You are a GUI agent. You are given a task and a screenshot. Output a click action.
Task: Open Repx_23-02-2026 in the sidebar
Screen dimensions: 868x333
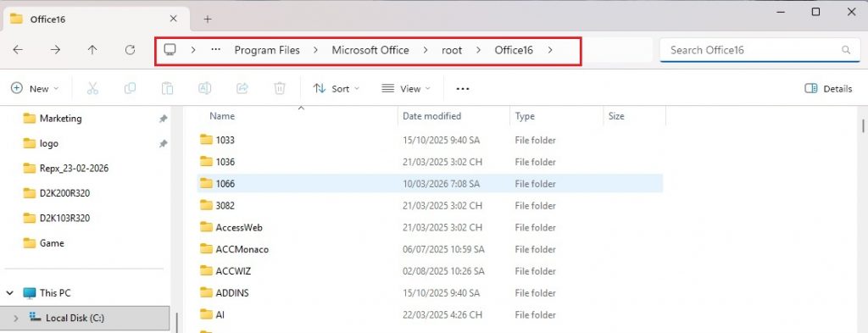tap(75, 168)
